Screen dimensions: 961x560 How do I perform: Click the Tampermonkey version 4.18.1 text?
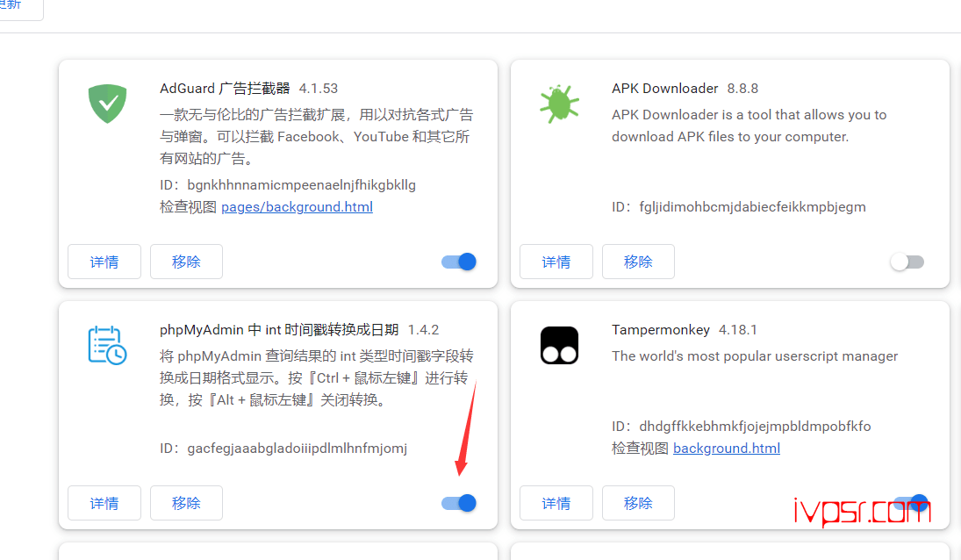point(737,330)
